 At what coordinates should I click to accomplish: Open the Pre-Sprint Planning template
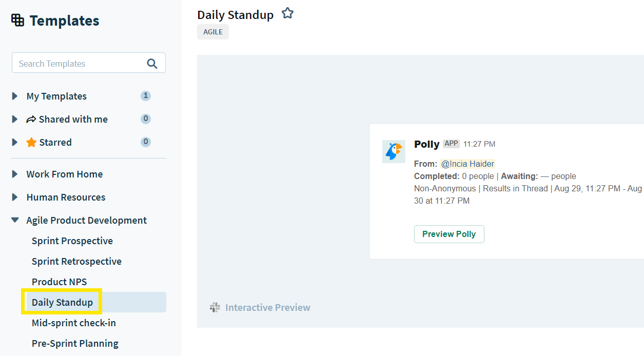[75, 343]
